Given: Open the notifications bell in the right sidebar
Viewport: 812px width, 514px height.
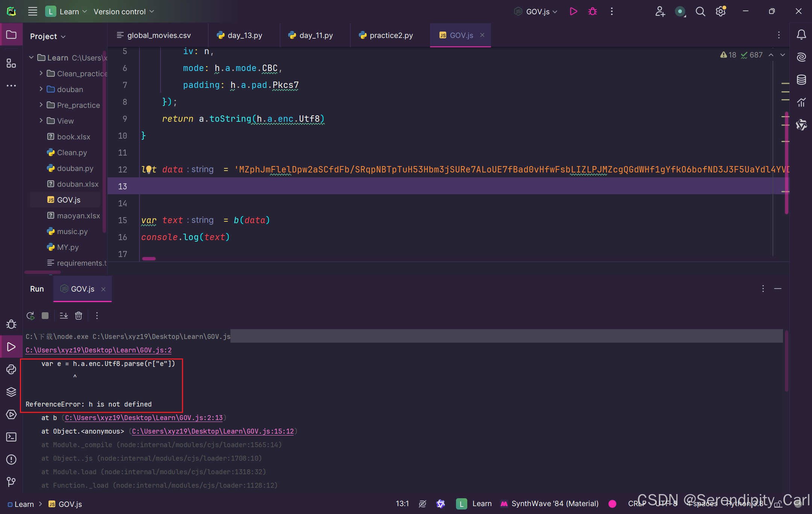Looking at the screenshot, I should click(801, 35).
